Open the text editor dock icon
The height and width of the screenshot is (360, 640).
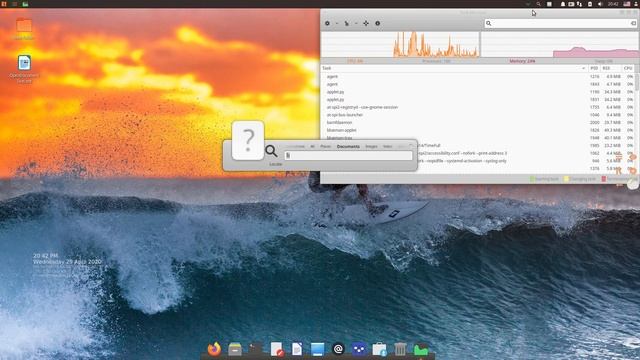click(x=277, y=349)
